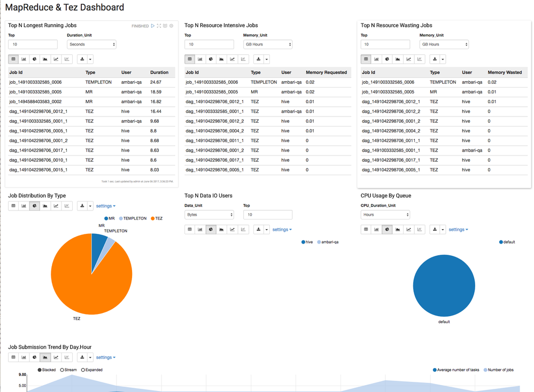The width and height of the screenshot is (534, 392).
Task: Select the Stacked radio option
Action: coord(47,370)
